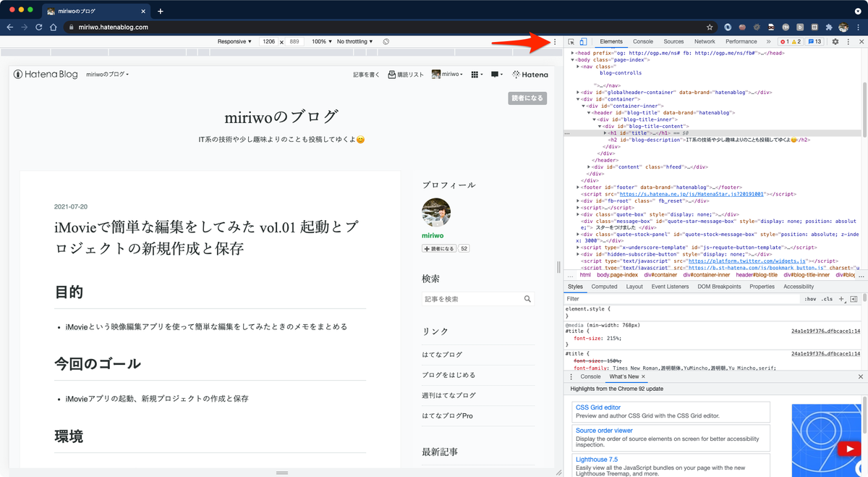This screenshot has height=477, width=868.
Task: Collapse the div id container node
Action: (x=578, y=99)
